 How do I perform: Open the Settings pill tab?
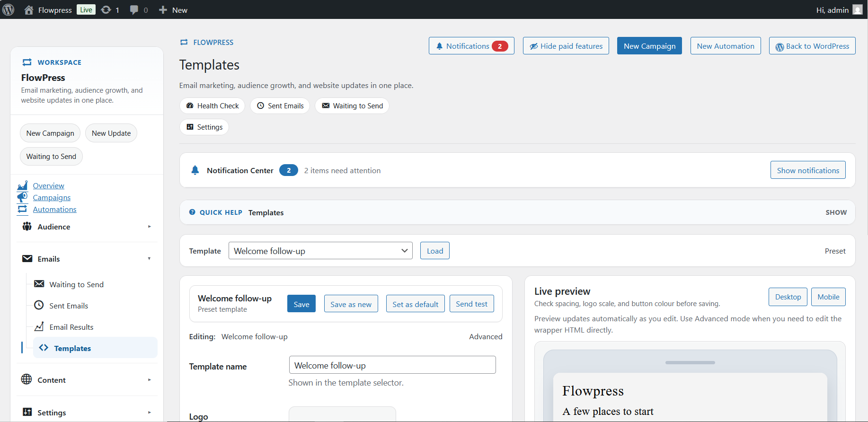[204, 127]
